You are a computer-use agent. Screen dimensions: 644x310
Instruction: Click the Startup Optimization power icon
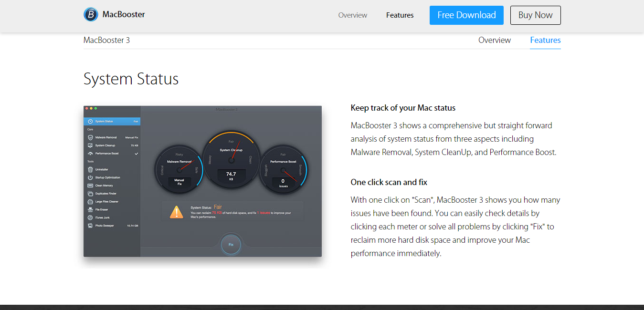click(x=90, y=177)
